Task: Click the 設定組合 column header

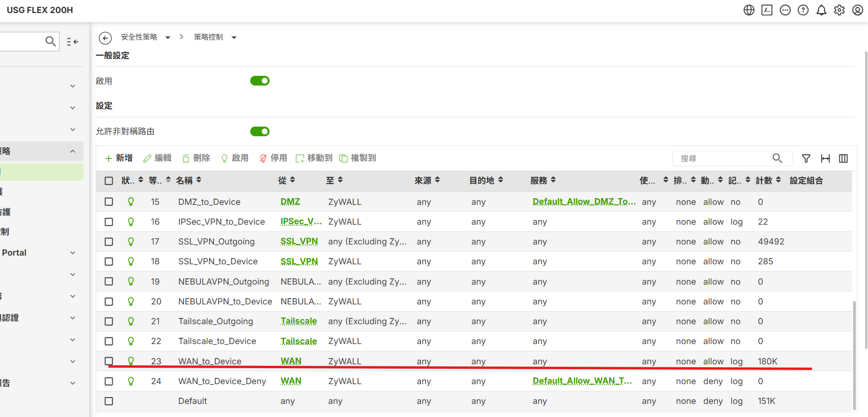Action: [806, 180]
